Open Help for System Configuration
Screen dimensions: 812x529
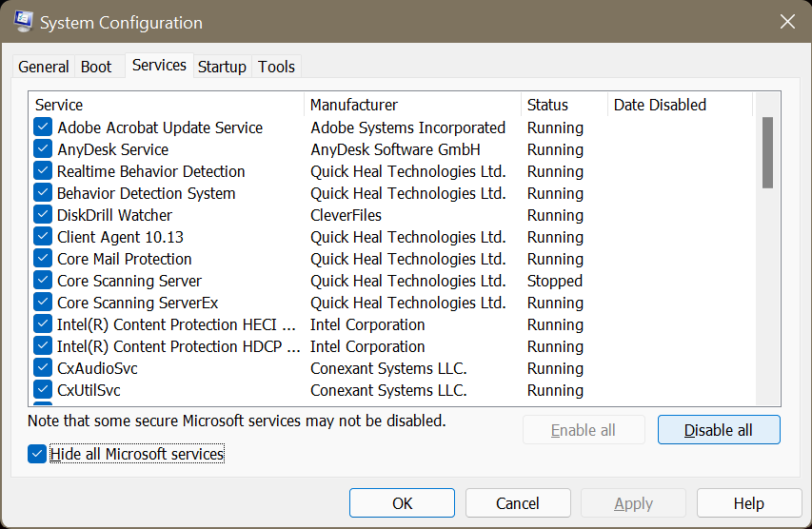[749, 503]
